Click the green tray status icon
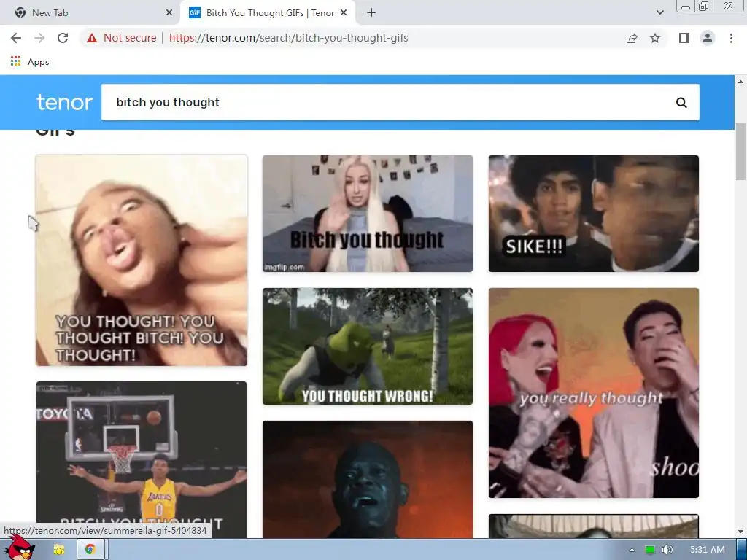The width and height of the screenshot is (747, 560). pyautogui.click(x=649, y=550)
